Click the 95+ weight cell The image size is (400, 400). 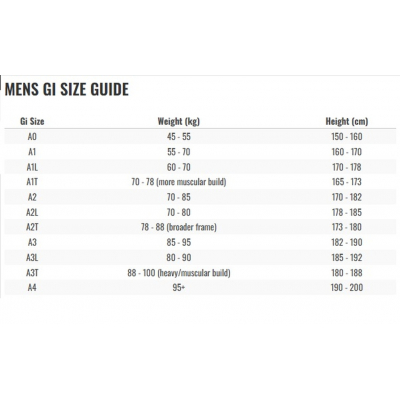click(x=179, y=287)
